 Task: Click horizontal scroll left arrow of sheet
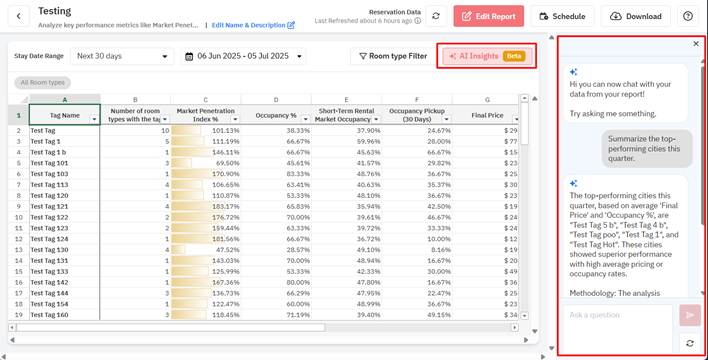(12, 327)
